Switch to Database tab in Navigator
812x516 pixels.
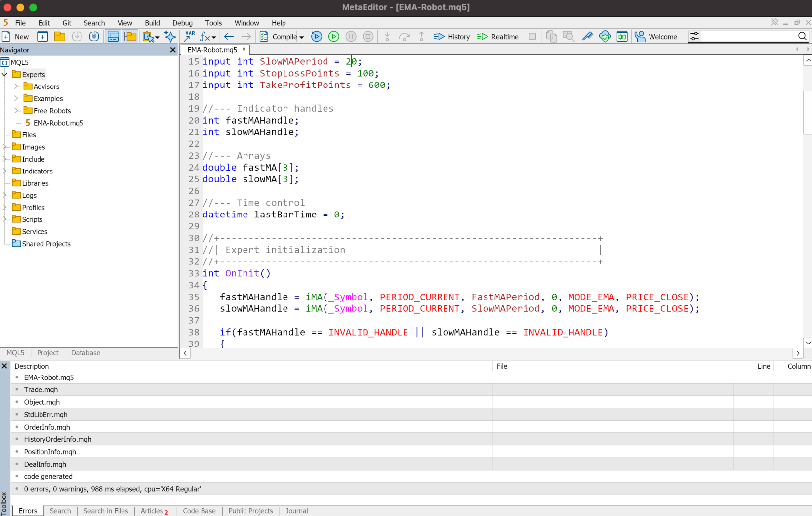(85, 353)
